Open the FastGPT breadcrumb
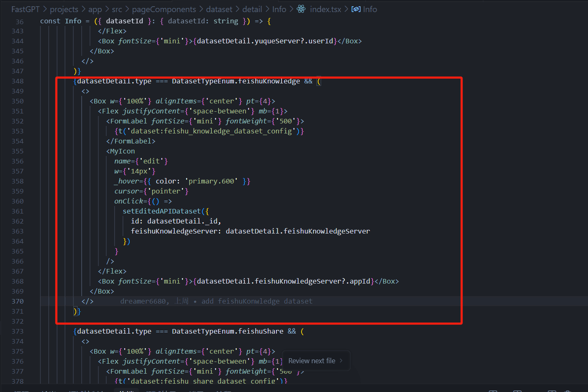The image size is (588, 392). (x=25, y=9)
